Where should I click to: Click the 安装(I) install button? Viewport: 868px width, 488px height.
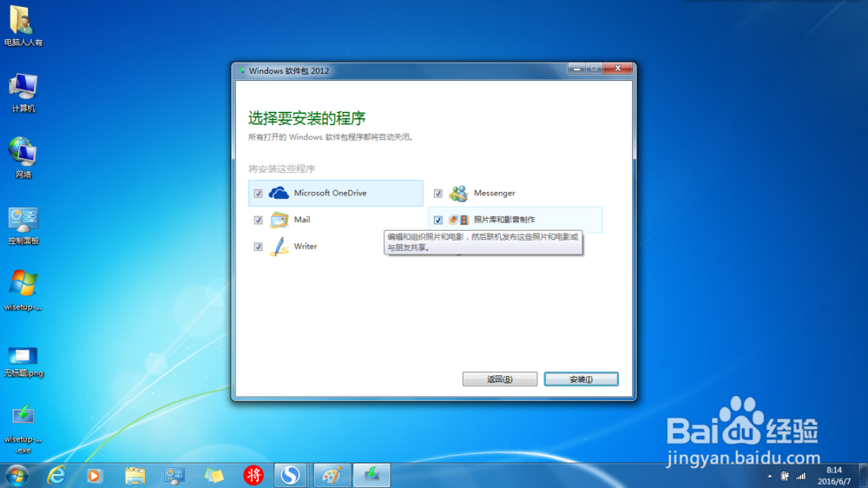pos(582,379)
